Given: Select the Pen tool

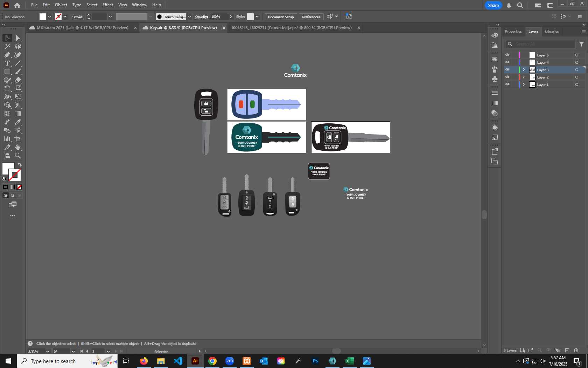Looking at the screenshot, I should click(7, 55).
